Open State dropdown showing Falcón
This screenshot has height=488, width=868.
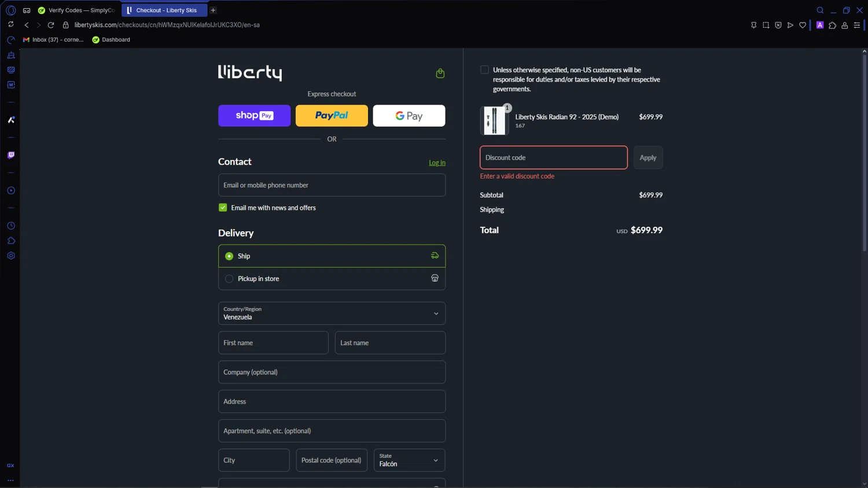tap(409, 460)
